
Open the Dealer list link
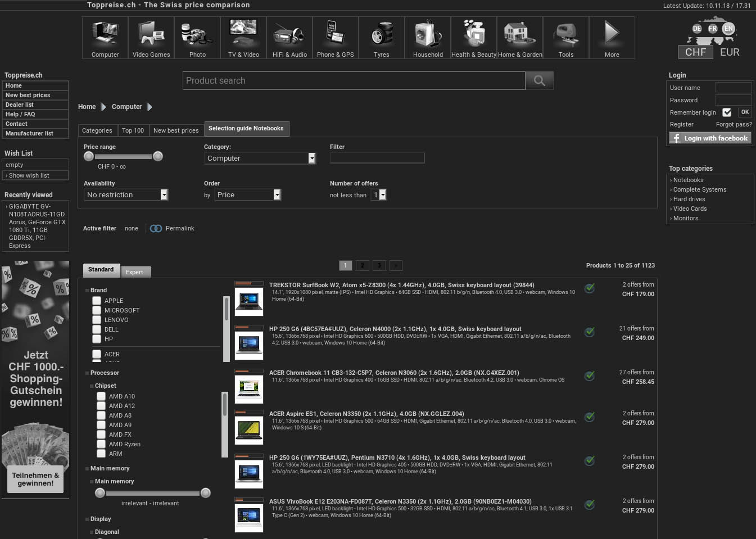click(35, 105)
